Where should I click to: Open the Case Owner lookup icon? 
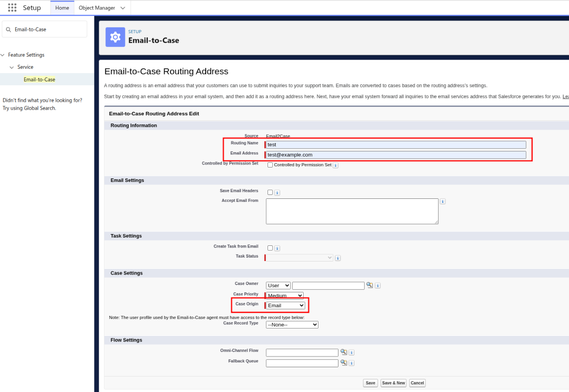369,285
